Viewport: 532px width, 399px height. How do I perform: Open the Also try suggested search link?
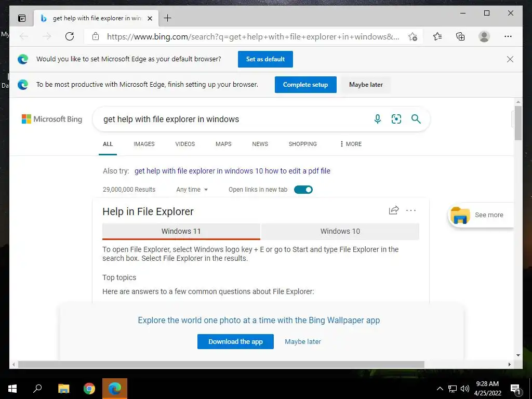(x=232, y=171)
